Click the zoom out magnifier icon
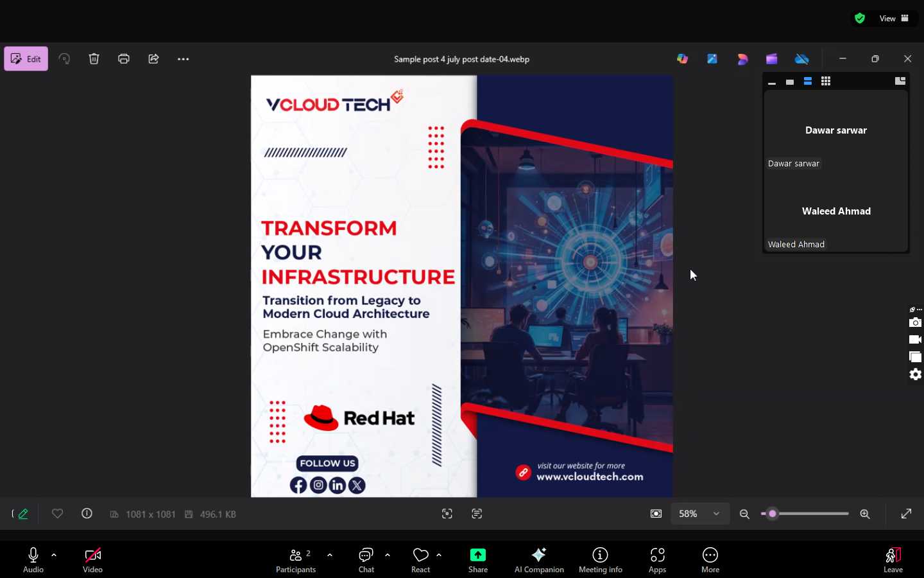Viewport: 924px width, 578px height. (x=744, y=514)
